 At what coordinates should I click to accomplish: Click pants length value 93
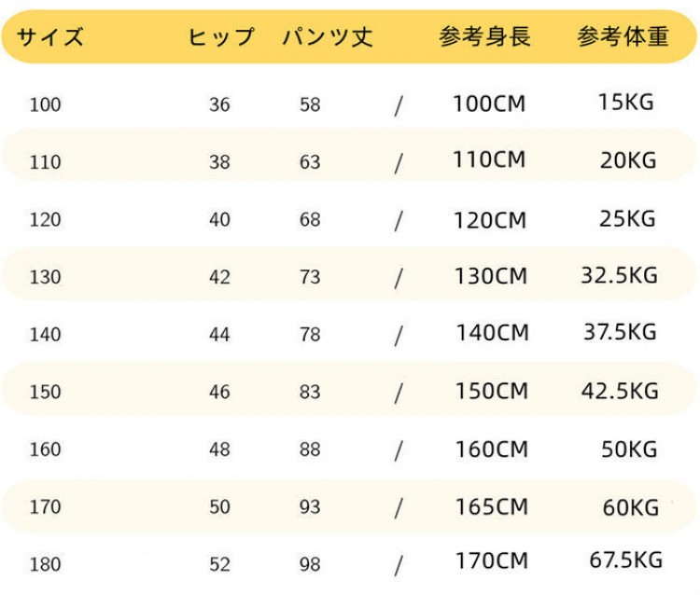point(310,507)
